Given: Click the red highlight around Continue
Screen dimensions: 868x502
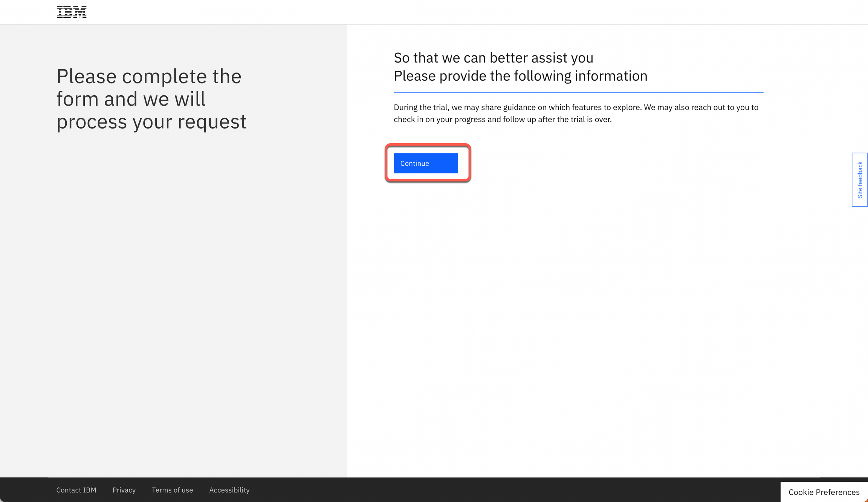Looking at the screenshot, I should [x=428, y=145].
